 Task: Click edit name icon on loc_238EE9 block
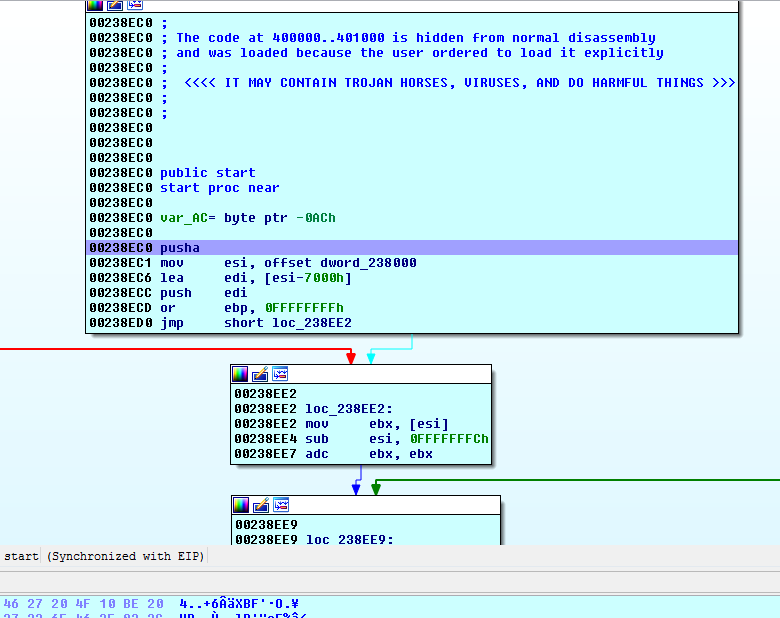[260, 505]
